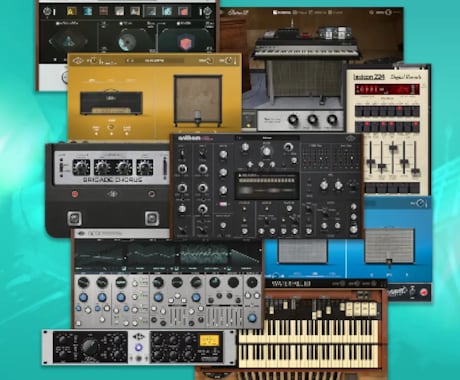This screenshot has height=380, width=460.
Task: Click the last Brigade Chorus knob
Action: (x=145, y=167)
